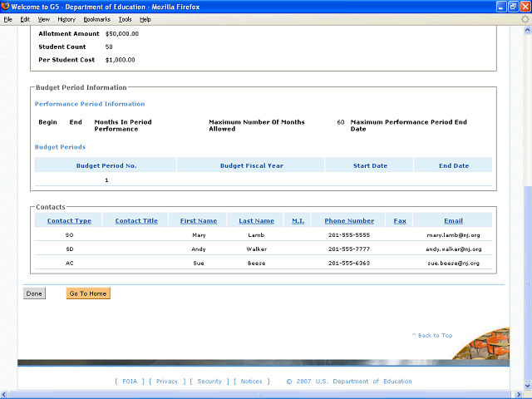This screenshot has width=532, height=399.
Task: Open the File menu
Action: coord(8,18)
